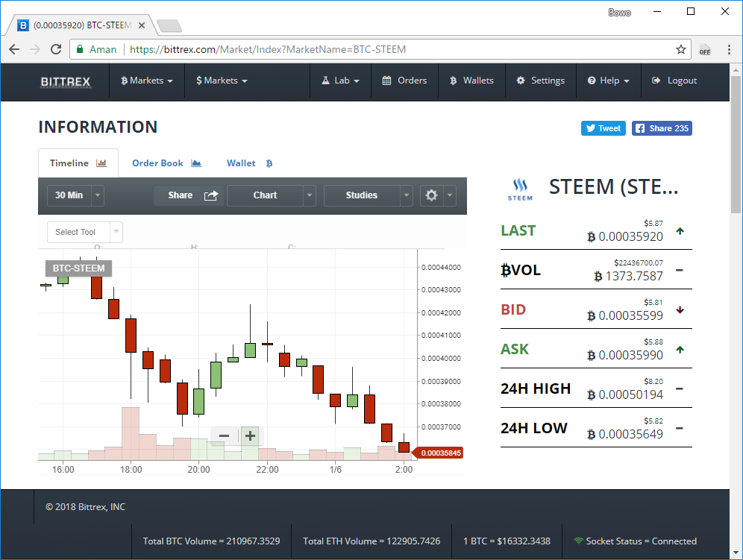The height and width of the screenshot is (560, 743).
Task: Click the Chart type button
Action: coord(265,195)
